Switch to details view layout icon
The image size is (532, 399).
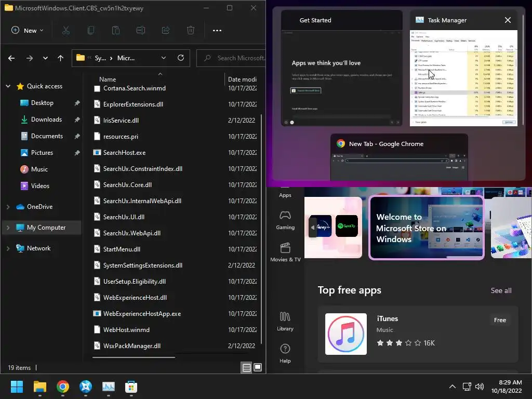(247, 367)
